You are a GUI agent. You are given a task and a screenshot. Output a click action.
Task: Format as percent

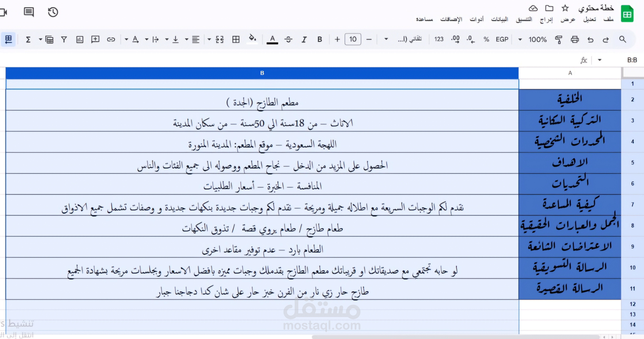[x=486, y=39]
